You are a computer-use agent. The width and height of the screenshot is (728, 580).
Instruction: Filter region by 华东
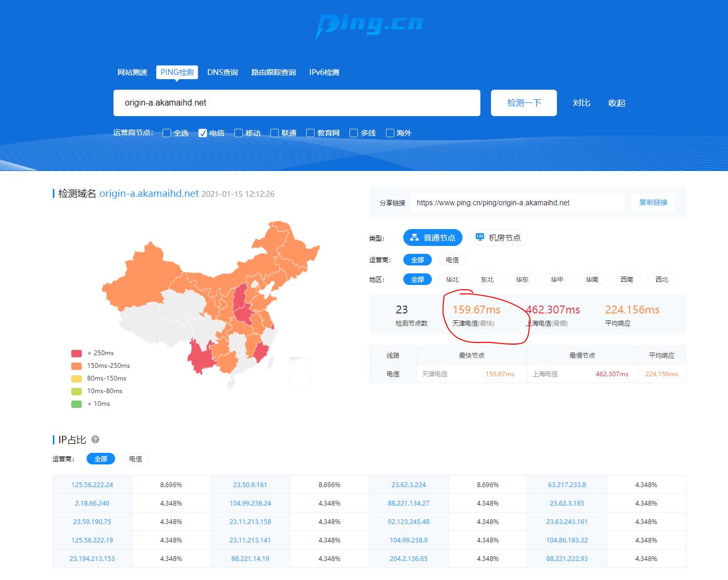[522, 279]
